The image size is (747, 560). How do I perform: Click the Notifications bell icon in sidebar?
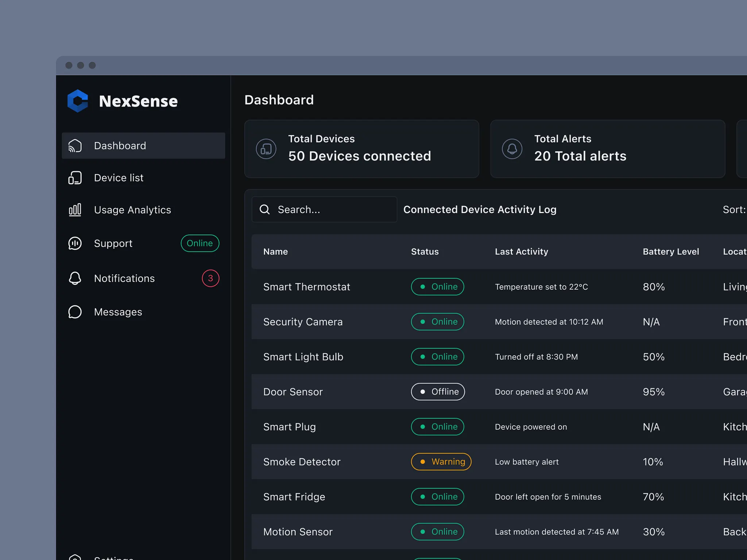tap(75, 279)
